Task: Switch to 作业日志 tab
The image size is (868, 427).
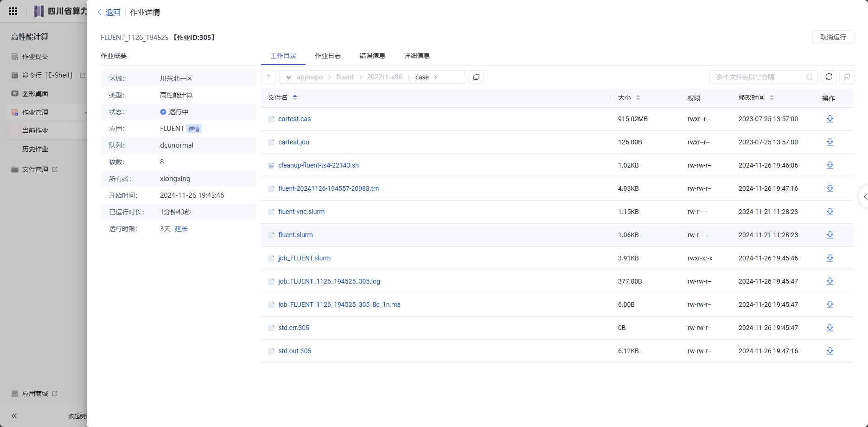Action: pos(328,56)
